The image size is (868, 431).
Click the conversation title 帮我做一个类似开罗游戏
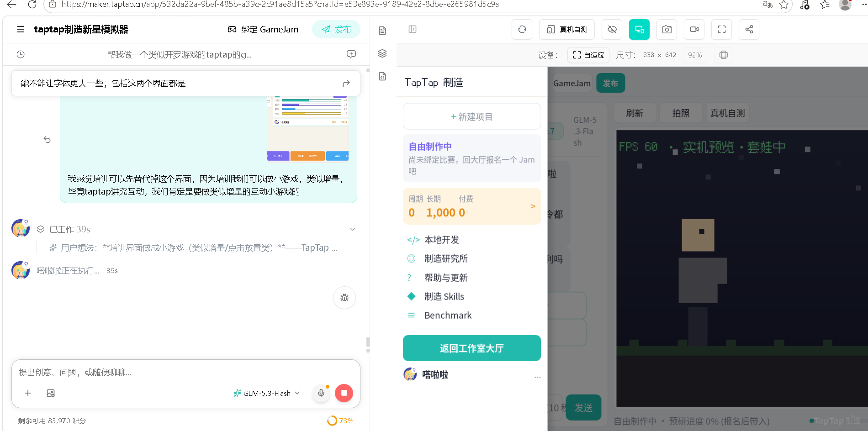click(180, 54)
